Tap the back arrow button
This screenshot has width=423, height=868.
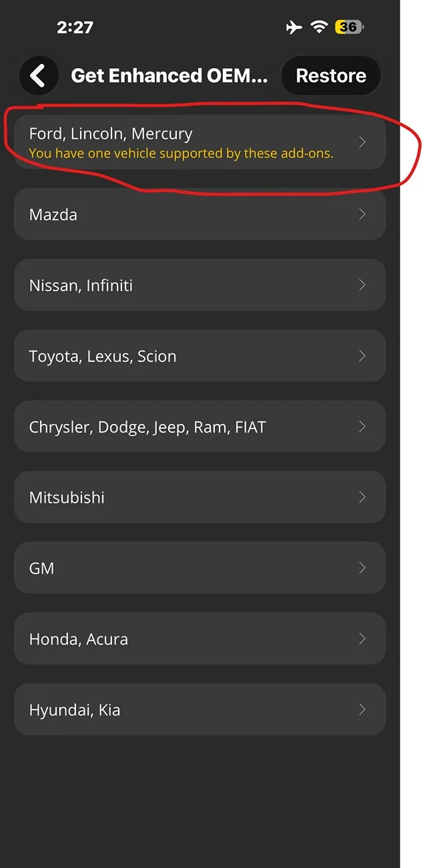(x=38, y=75)
